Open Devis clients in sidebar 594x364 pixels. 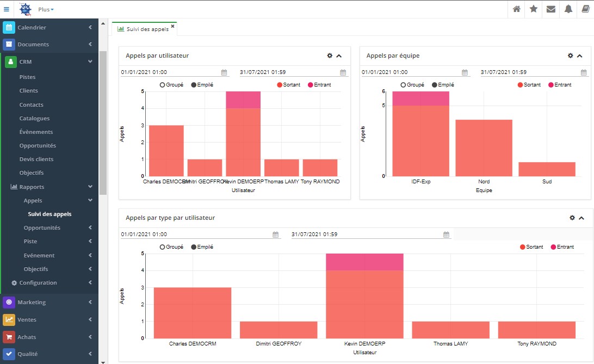[x=36, y=159]
